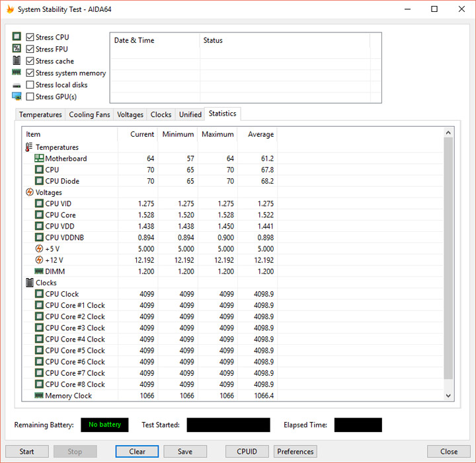
Task: Click the chip icon next to CPU VDD
Action: pos(39,226)
